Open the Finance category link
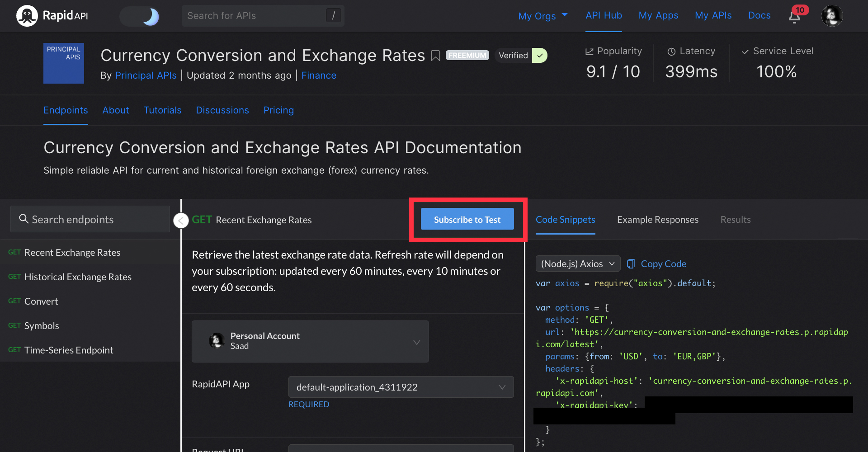This screenshot has width=868, height=452. tap(319, 75)
